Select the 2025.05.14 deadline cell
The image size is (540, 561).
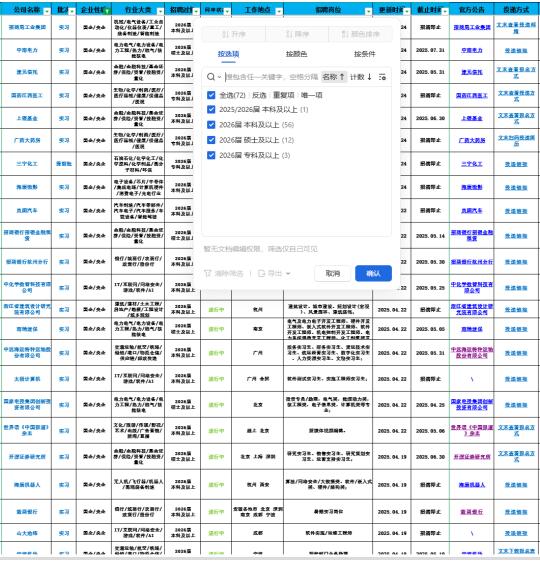(430, 236)
